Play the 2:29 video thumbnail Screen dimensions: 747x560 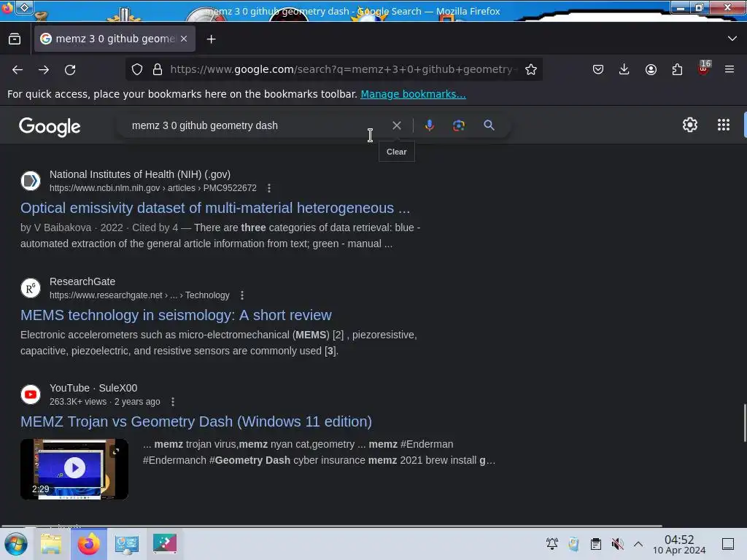pos(74,469)
